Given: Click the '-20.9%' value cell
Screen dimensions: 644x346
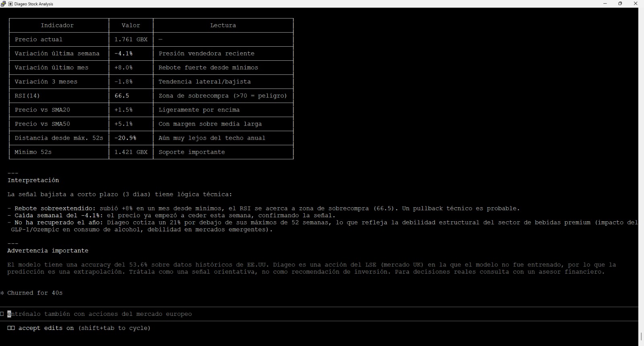Looking at the screenshot, I should click(x=125, y=138).
